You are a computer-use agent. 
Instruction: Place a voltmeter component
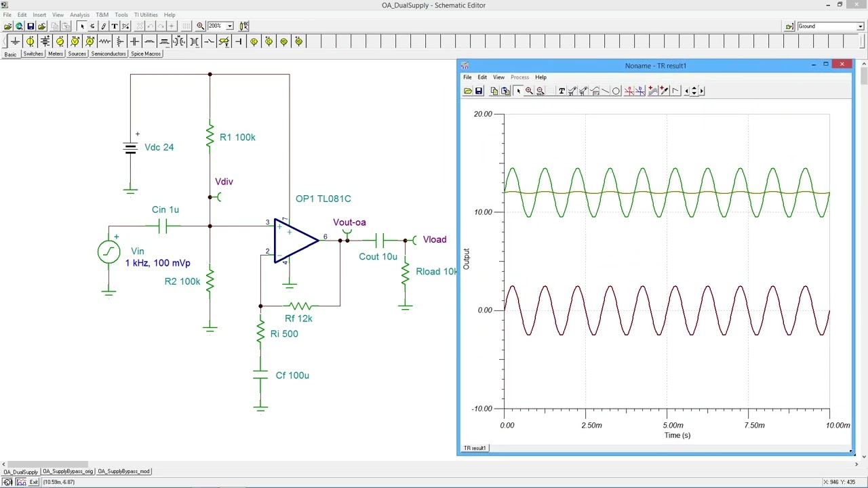point(75,41)
